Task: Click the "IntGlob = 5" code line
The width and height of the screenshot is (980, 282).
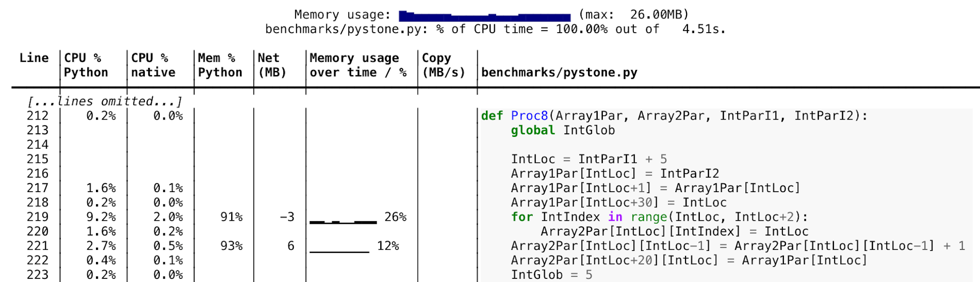Action: click(551, 275)
